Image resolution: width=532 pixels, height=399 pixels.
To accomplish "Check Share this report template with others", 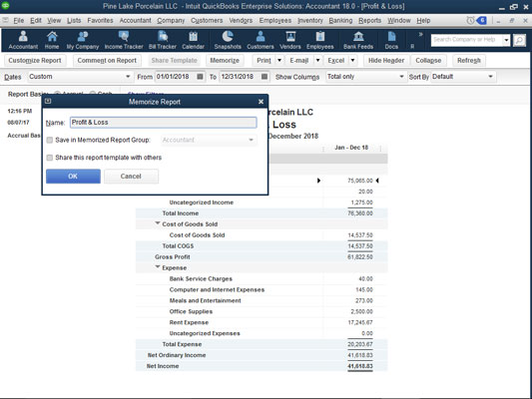I will click(50, 158).
